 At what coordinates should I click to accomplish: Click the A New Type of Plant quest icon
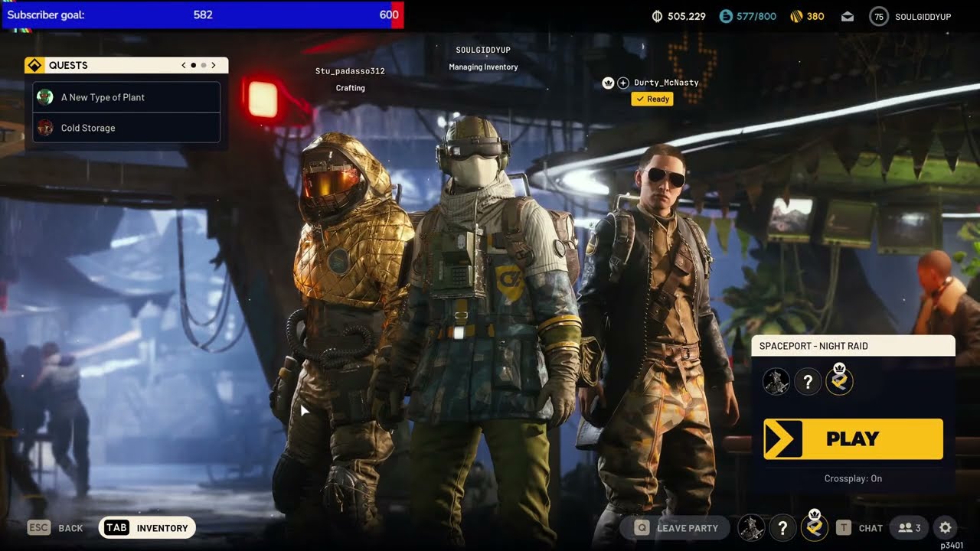tap(45, 97)
